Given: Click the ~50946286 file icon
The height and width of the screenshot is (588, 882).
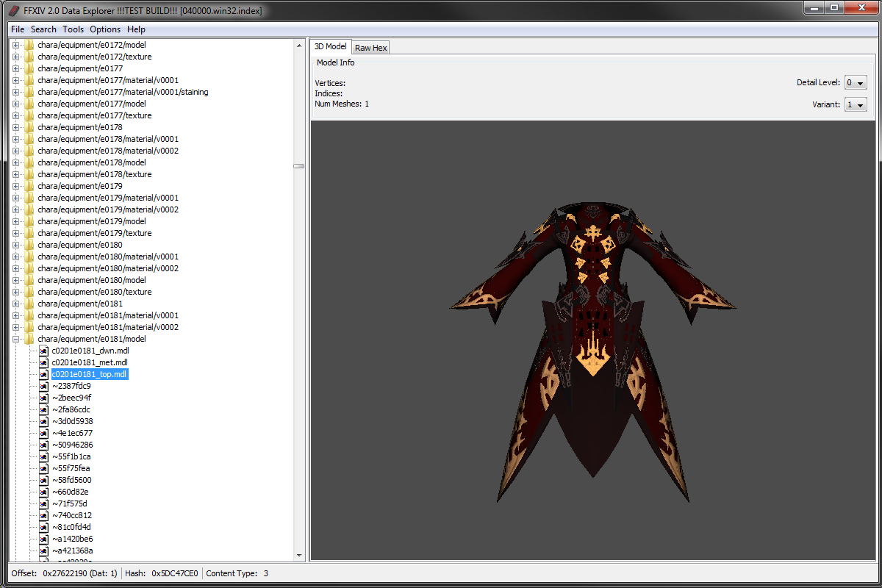Looking at the screenshot, I should [43, 445].
